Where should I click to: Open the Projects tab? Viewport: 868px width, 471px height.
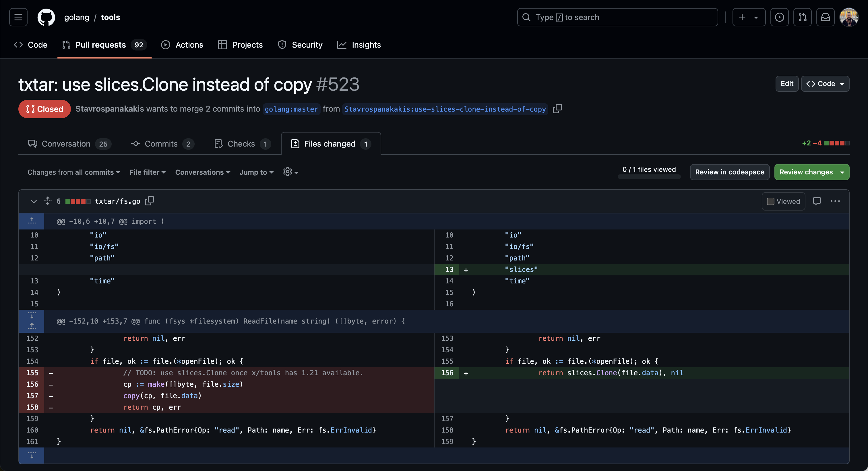pyautogui.click(x=240, y=45)
